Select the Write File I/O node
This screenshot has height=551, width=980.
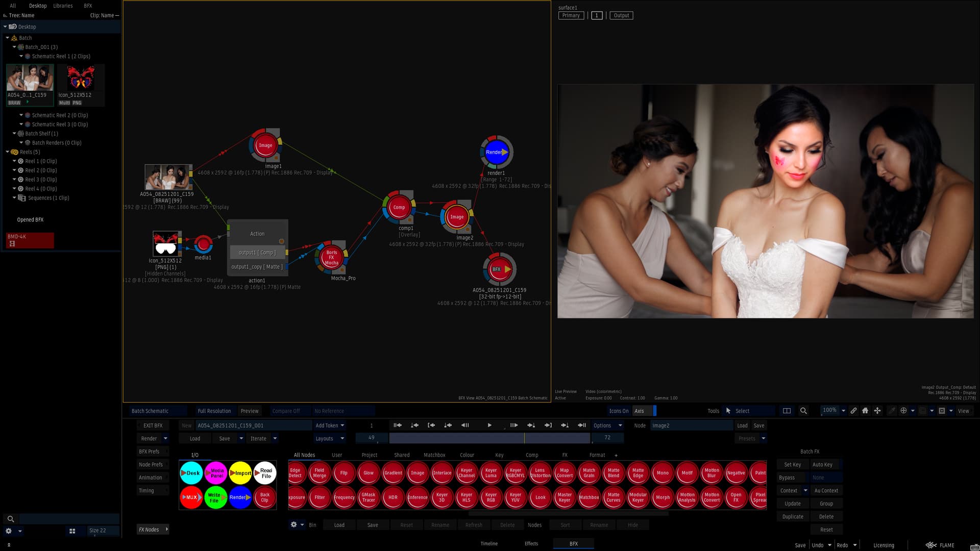214,497
